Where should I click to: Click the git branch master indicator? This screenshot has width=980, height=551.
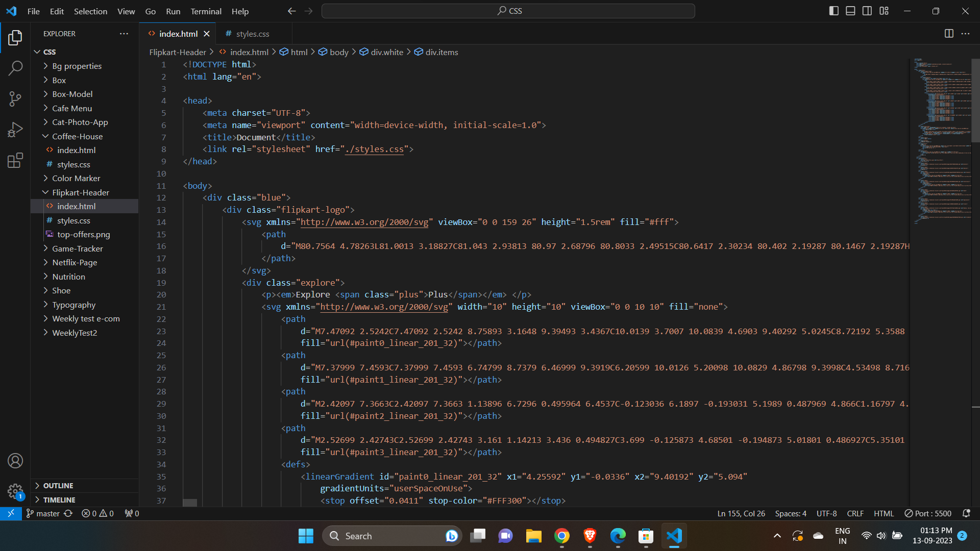click(x=42, y=513)
